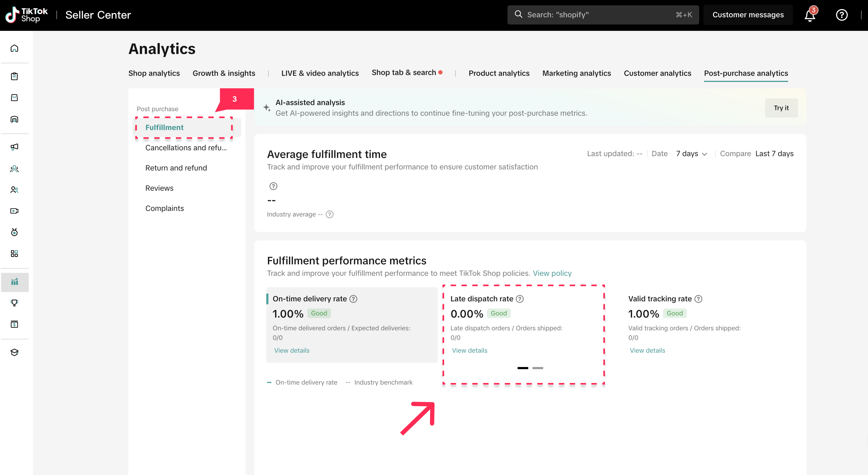View details under Late dispatch rate
This screenshot has width=868, height=475.
469,350
